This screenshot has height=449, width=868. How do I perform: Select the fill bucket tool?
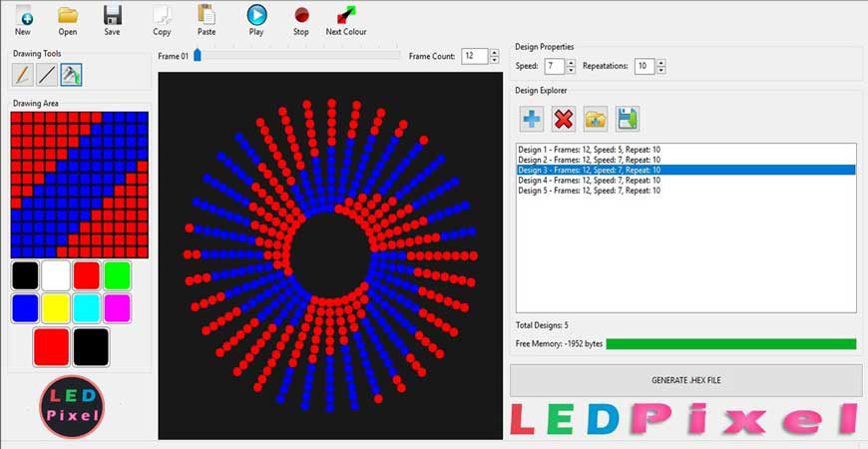point(72,75)
